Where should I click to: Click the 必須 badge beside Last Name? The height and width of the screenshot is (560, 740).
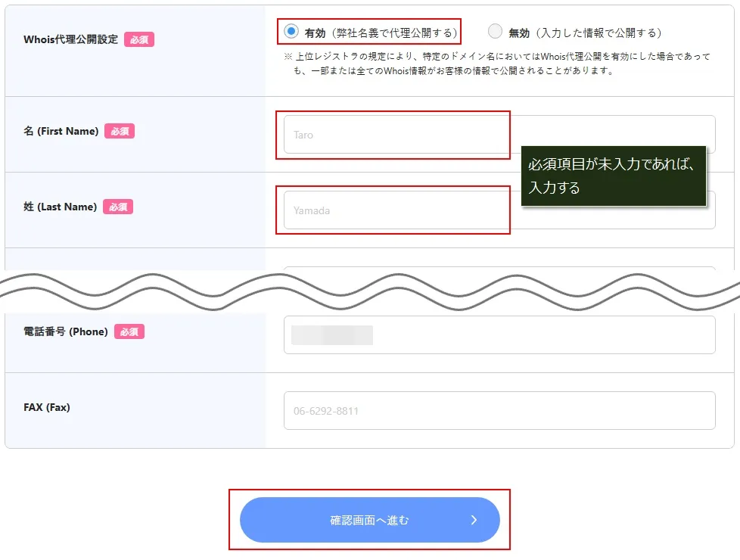[118, 207]
